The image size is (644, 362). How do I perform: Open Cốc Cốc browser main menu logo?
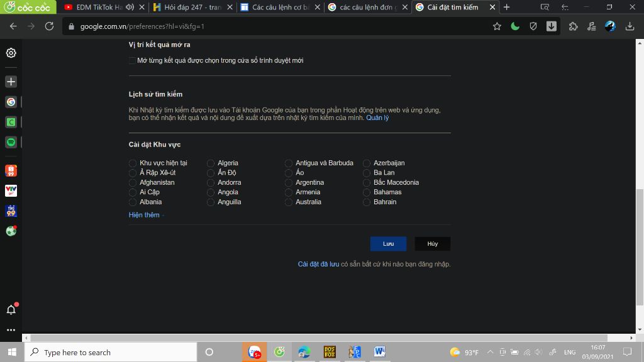pyautogui.click(x=28, y=7)
